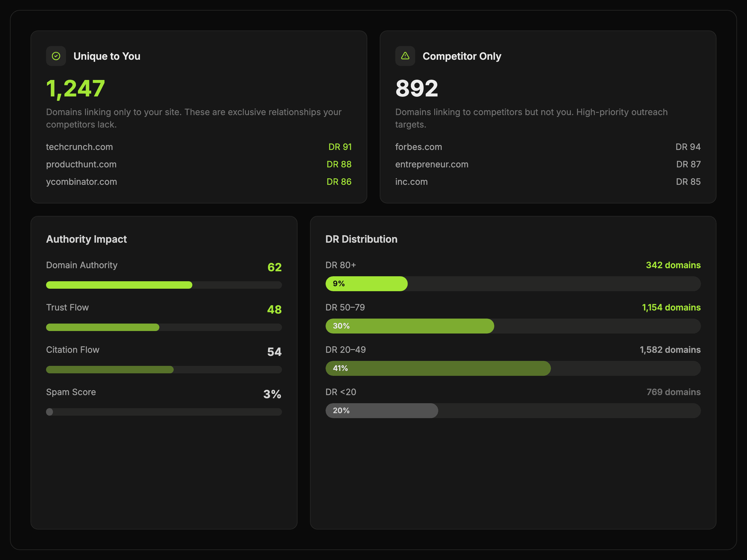Click the 892 competitor-only domains count
The width and height of the screenshot is (747, 560).
pyautogui.click(x=416, y=88)
